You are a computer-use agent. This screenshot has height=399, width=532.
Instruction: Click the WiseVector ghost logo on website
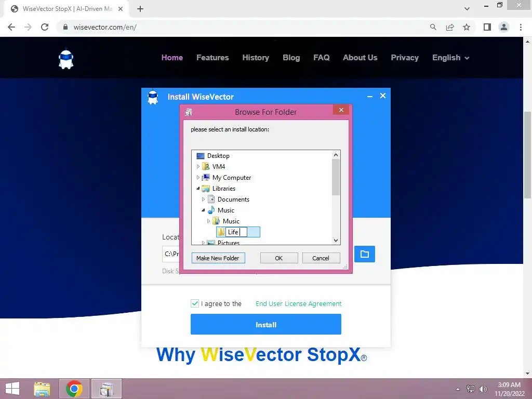coord(66,60)
